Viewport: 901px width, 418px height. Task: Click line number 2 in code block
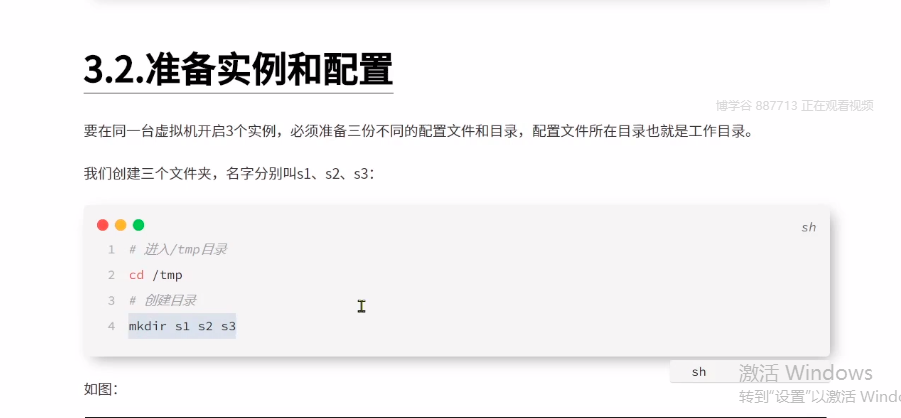click(111, 275)
